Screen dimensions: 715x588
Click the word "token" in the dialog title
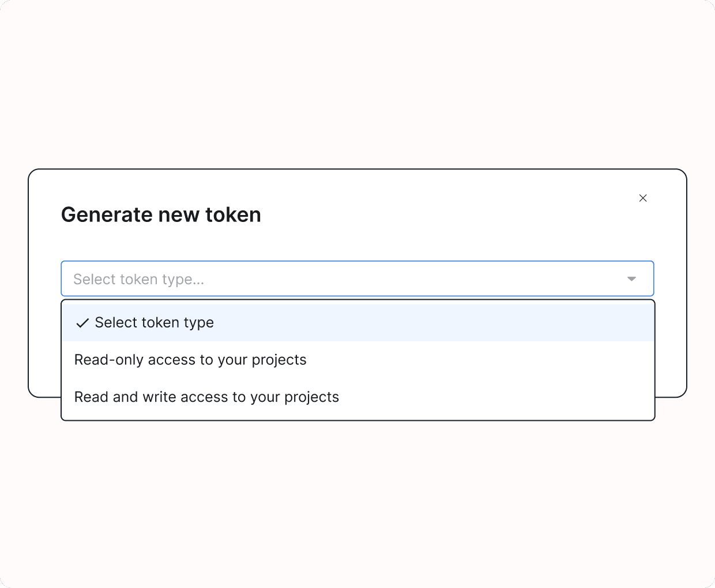coord(233,214)
